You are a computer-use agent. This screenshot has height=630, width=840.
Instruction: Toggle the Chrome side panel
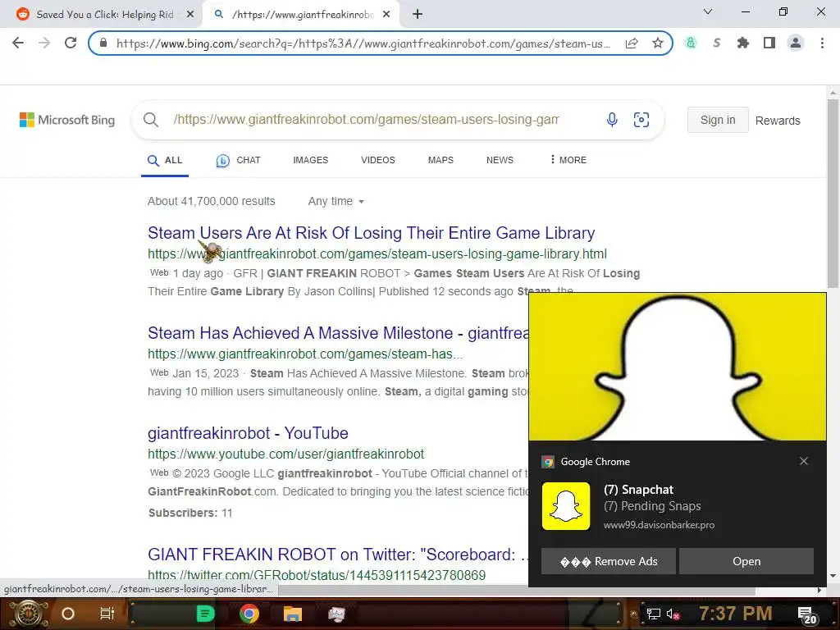pyautogui.click(x=769, y=43)
